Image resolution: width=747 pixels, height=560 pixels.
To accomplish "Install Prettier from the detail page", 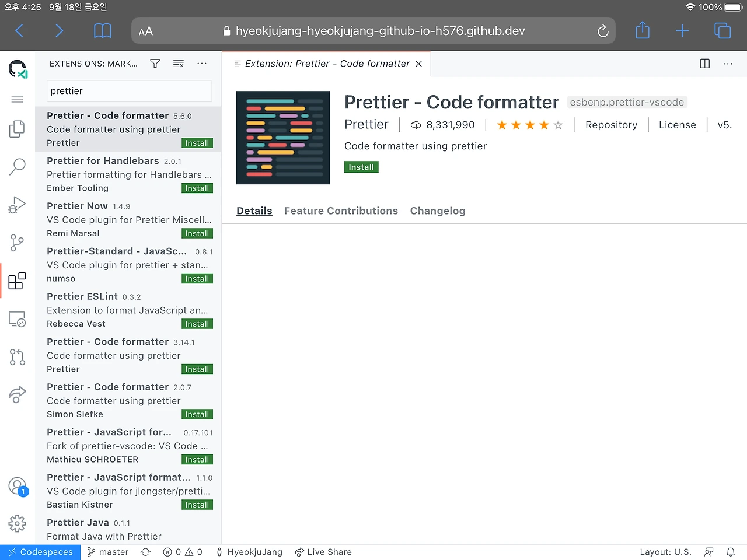I will [x=361, y=167].
